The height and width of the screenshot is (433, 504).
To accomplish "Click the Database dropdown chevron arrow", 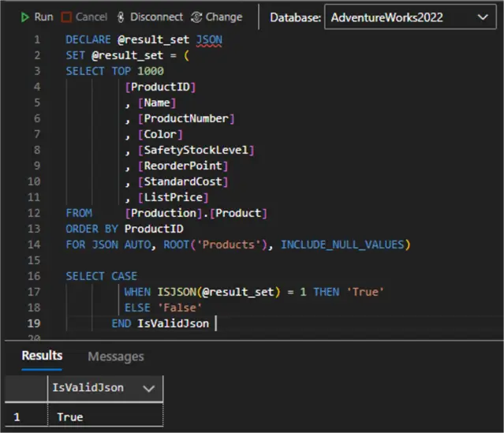I will coord(483,17).
